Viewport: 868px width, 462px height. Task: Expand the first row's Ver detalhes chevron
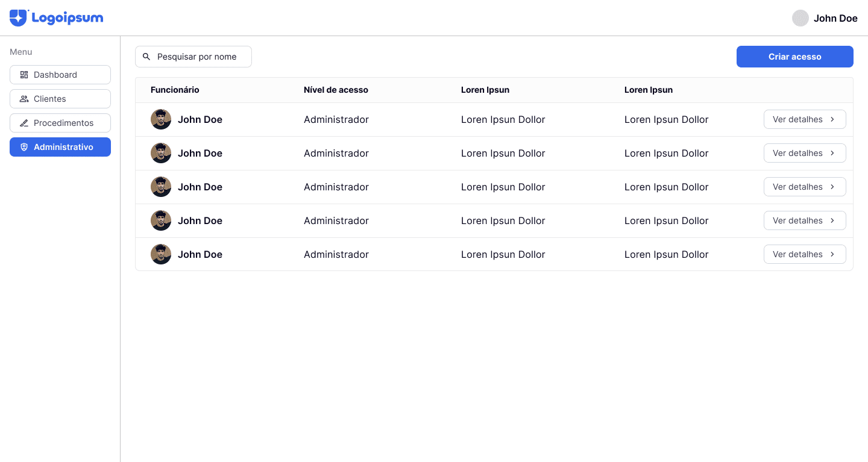(x=832, y=119)
